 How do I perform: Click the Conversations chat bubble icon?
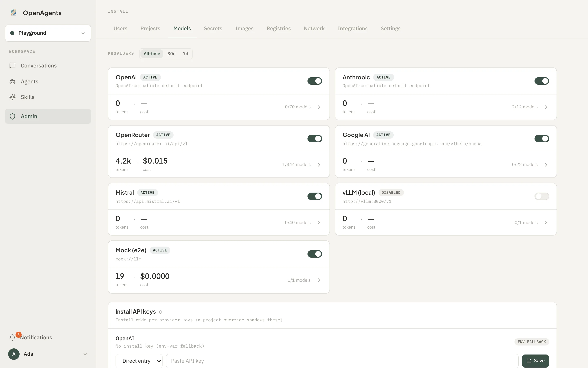(x=12, y=65)
